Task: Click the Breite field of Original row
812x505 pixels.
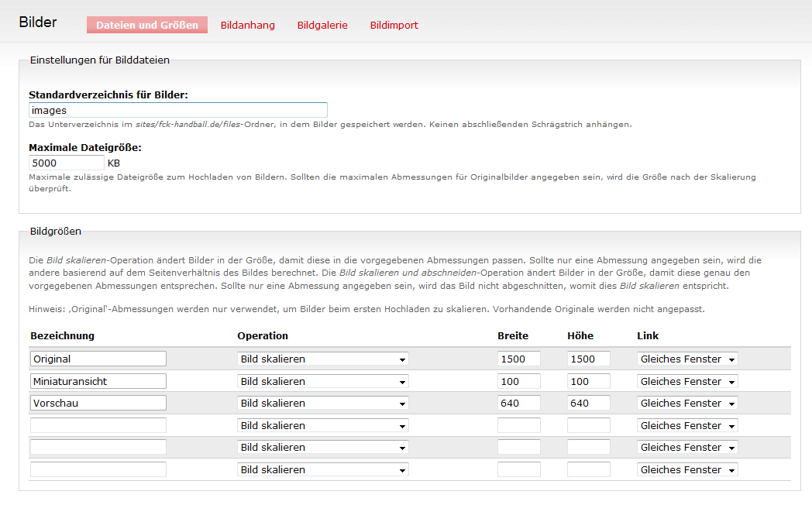Action: point(519,359)
